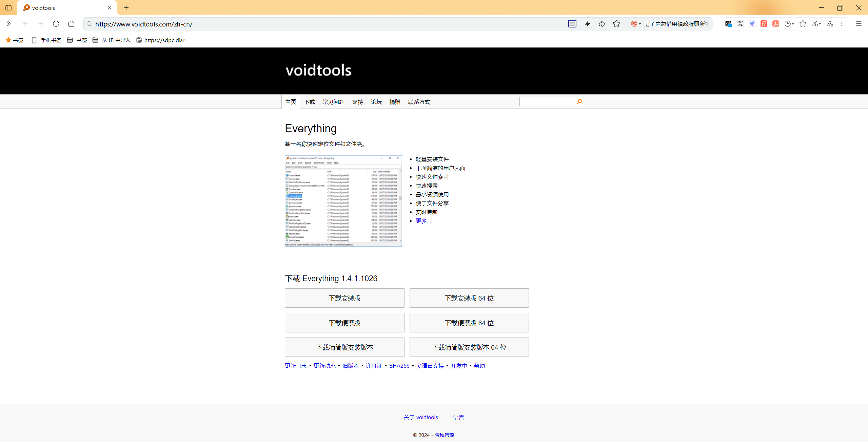
Task: Select the 捐赠 navigation tab
Action: (x=395, y=102)
